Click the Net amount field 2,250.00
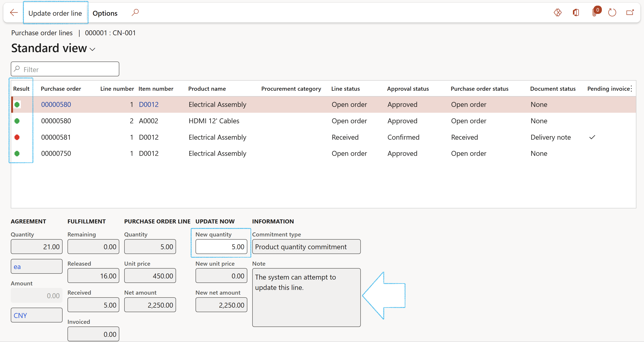 [150, 305]
